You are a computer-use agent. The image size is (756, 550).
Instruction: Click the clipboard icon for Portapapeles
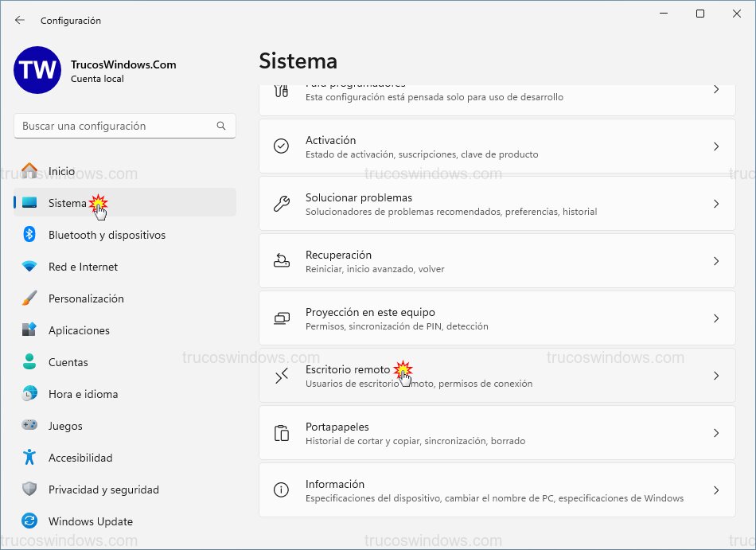(281, 432)
